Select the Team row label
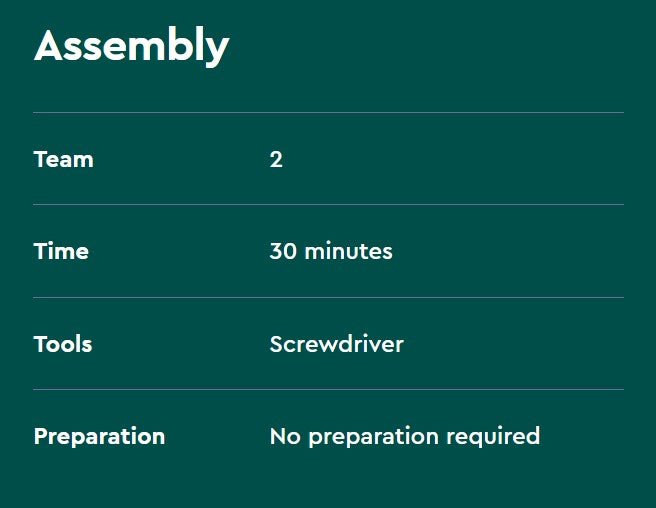The height and width of the screenshot is (508, 656). point(63,159)
